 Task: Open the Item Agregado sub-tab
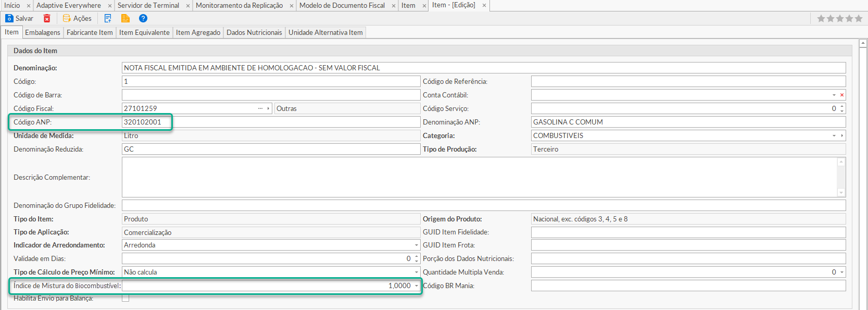(x=198, y=32)
